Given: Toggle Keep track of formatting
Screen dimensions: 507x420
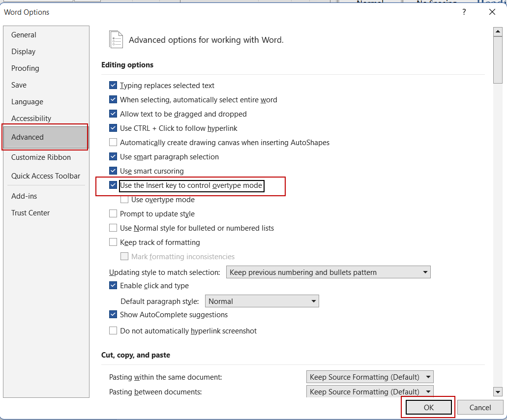Looking at the screenshot, I should [x=113, y=242].
